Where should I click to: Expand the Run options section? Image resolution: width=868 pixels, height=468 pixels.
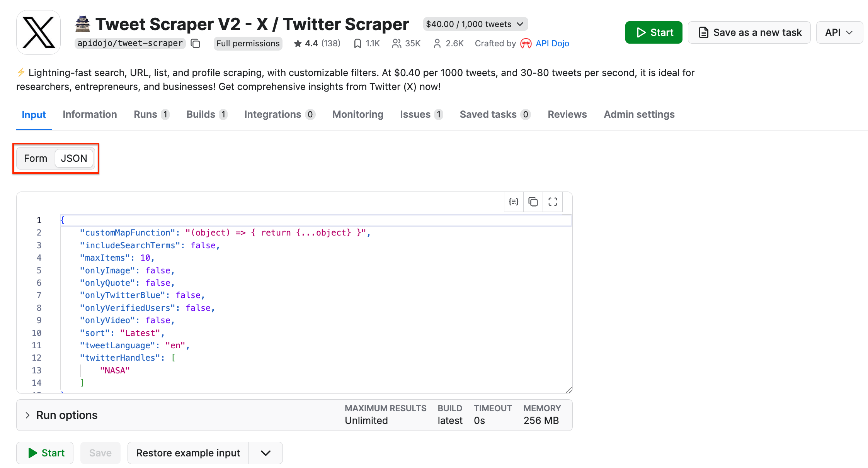(62, 415)
